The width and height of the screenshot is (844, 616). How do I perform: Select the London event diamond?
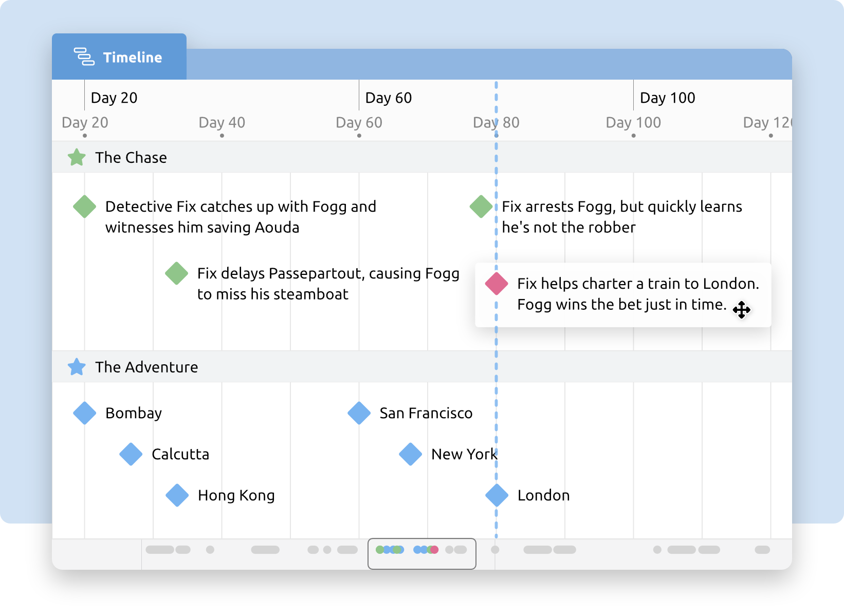[x=496, y=495]
